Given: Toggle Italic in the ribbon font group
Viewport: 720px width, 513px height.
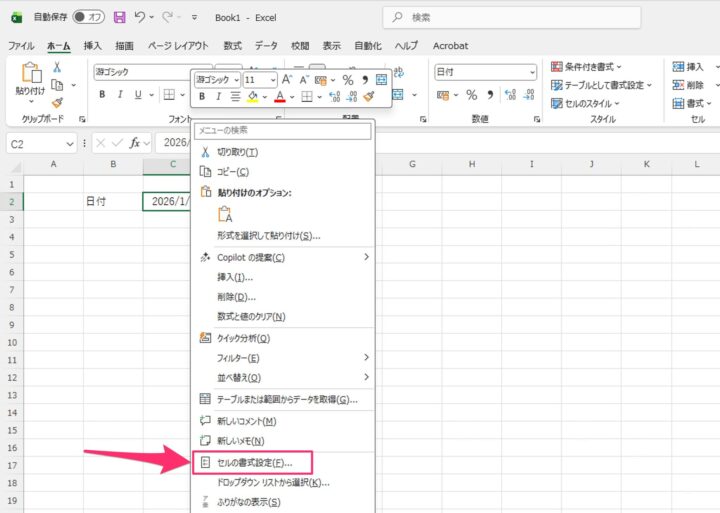Looking at the screenshot, I should (121, 95).
